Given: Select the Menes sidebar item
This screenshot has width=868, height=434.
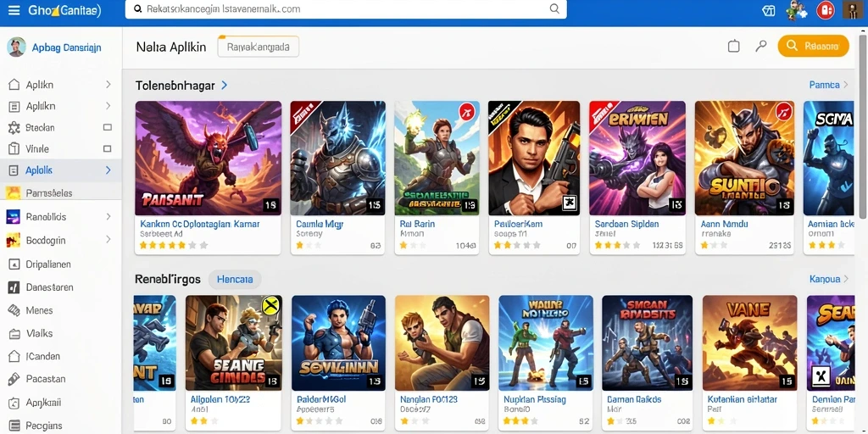Looking at the screenshot, I should [61, 310].
